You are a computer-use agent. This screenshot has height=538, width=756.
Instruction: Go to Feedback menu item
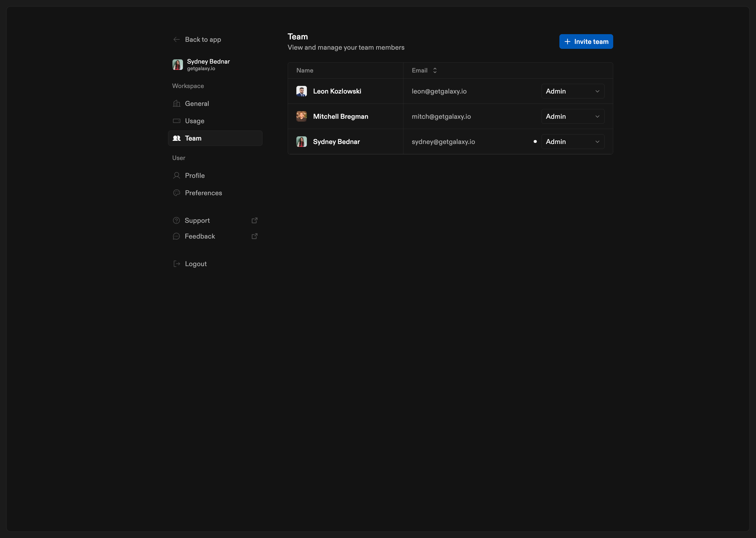200,236
